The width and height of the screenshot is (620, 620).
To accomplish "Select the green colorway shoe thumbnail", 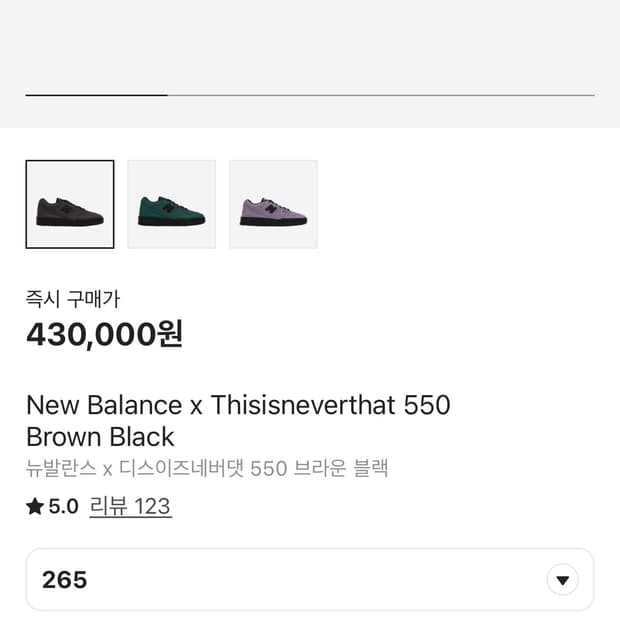I will [x=172, y=204].
